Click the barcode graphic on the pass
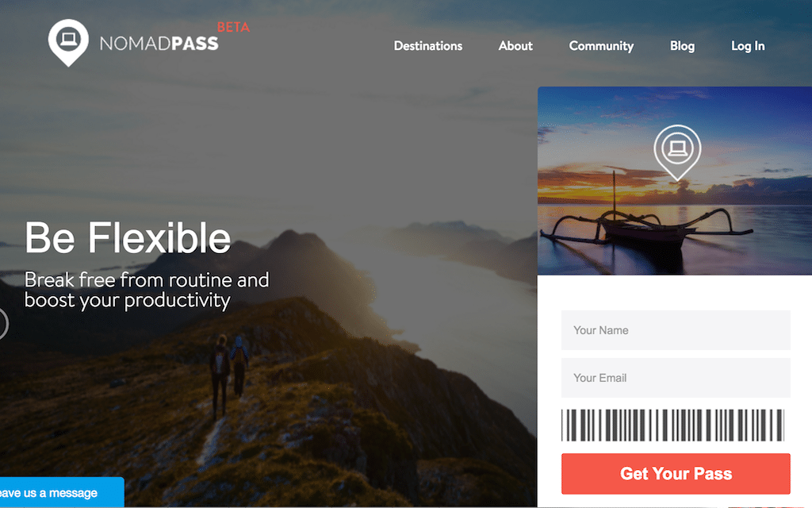Image resolution: width=812 pixels, height=508 pixels. pos(672,425)
